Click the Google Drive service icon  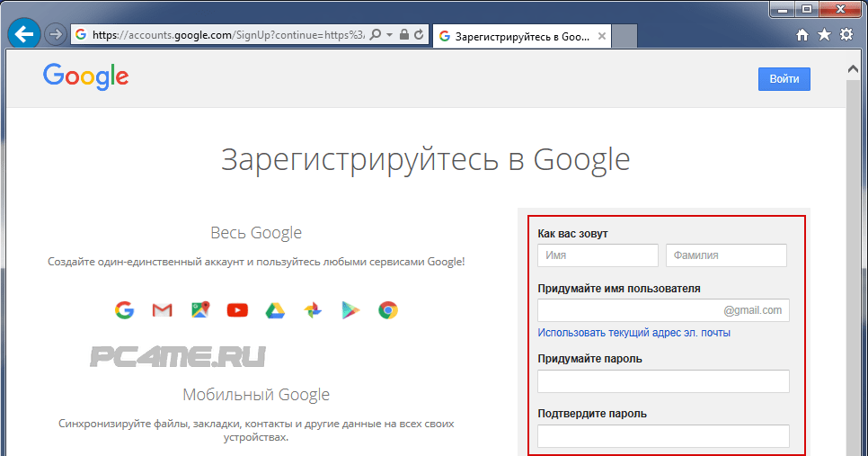pos(275,310)
